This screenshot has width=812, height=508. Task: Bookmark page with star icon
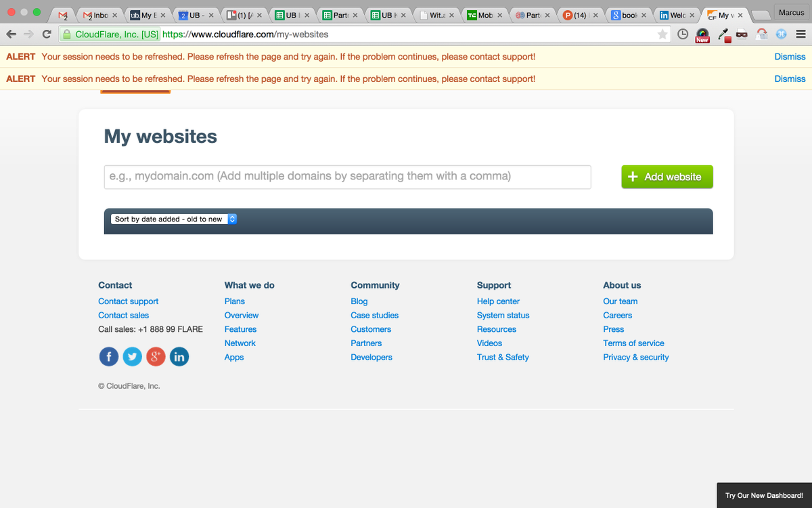click(x=662, y=34)
